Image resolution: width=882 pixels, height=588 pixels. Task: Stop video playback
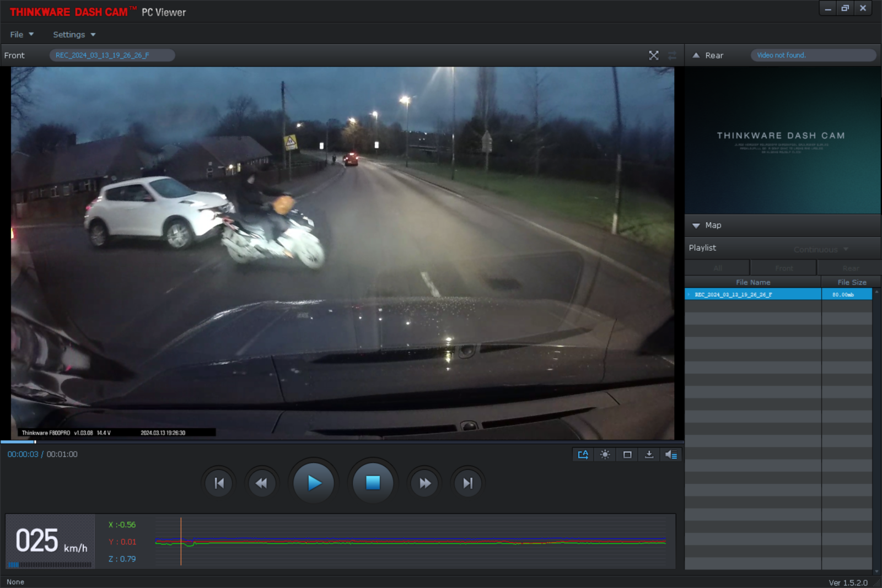pyautogui.click(x=373, y=483)
